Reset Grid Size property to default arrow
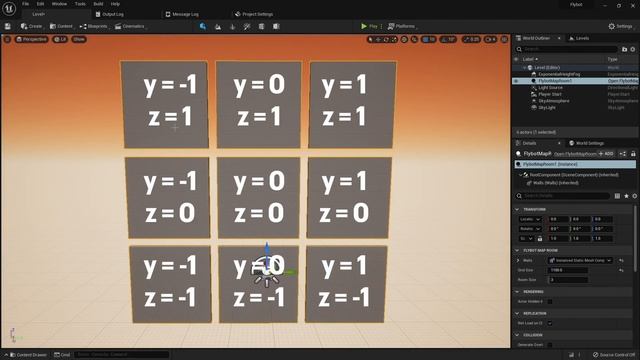 pos(621,270)
